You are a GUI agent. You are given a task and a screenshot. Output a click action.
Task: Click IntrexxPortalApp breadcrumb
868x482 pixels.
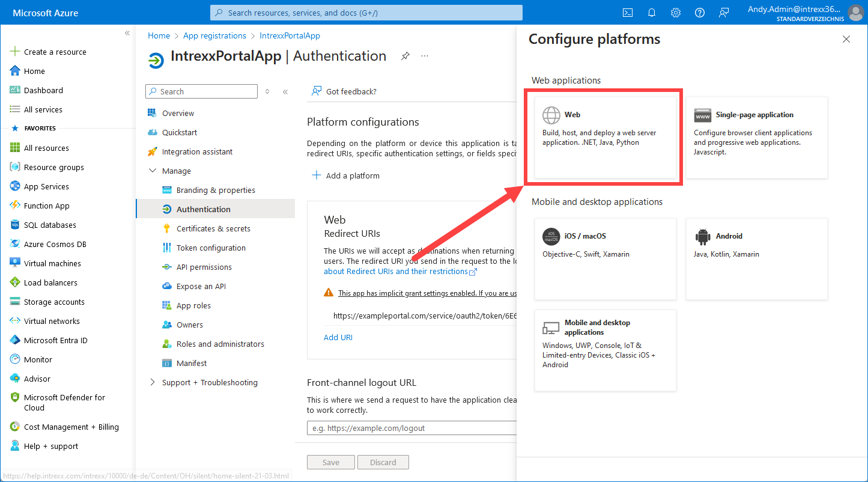[290, 35]
